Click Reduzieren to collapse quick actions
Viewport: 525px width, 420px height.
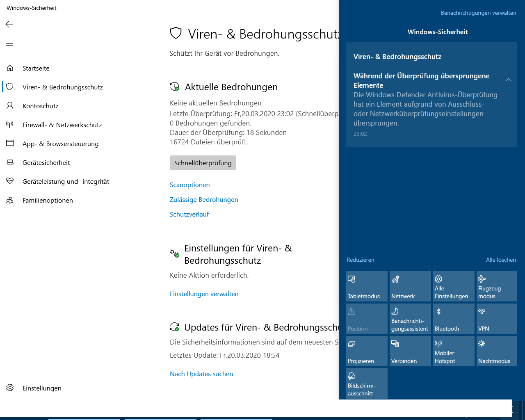[x=361, y=260]
